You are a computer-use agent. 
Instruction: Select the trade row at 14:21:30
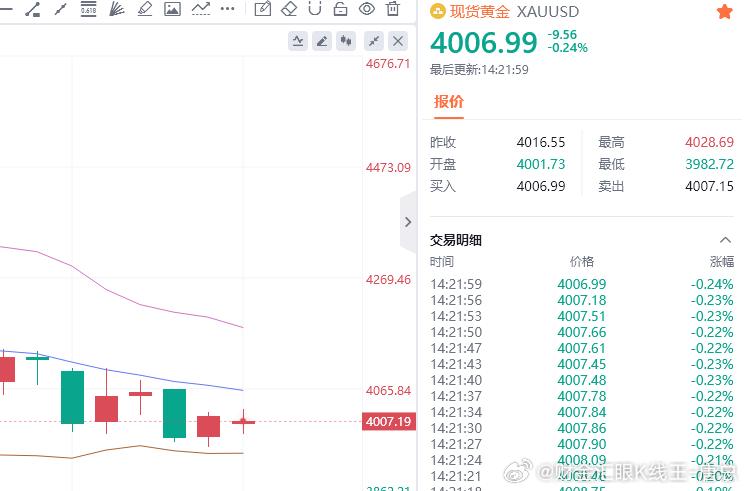point(581,428)
